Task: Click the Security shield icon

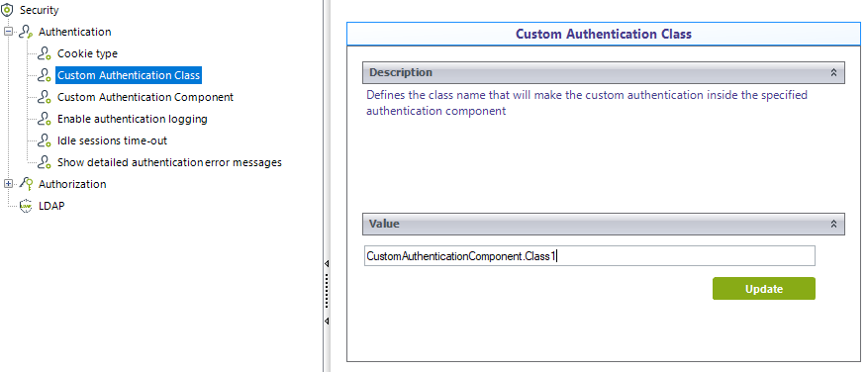Action: [7, 10]
